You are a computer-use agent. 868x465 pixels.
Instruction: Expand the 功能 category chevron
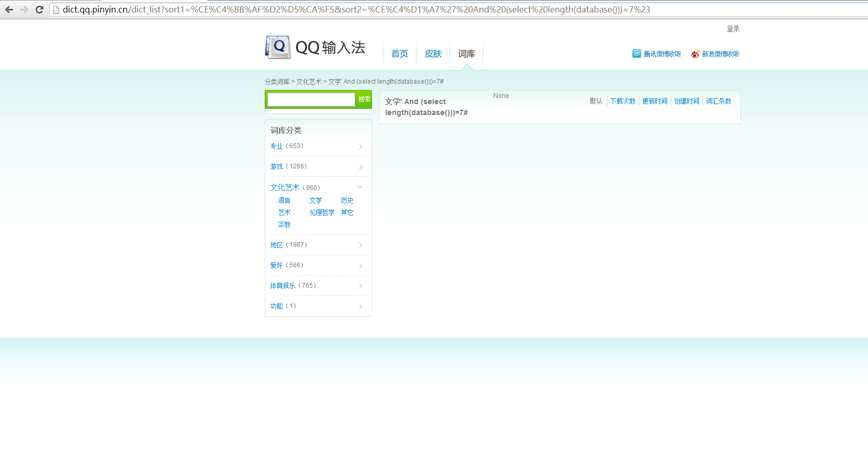pyautogui.click(x=360, y=307)
